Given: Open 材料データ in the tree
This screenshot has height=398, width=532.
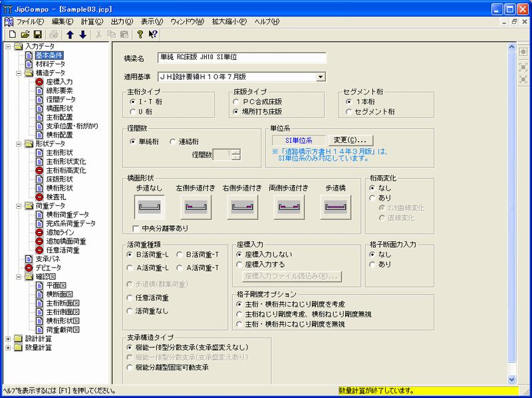Looking at the screenshot, I should pyautogui.click(x=49, y=64).
